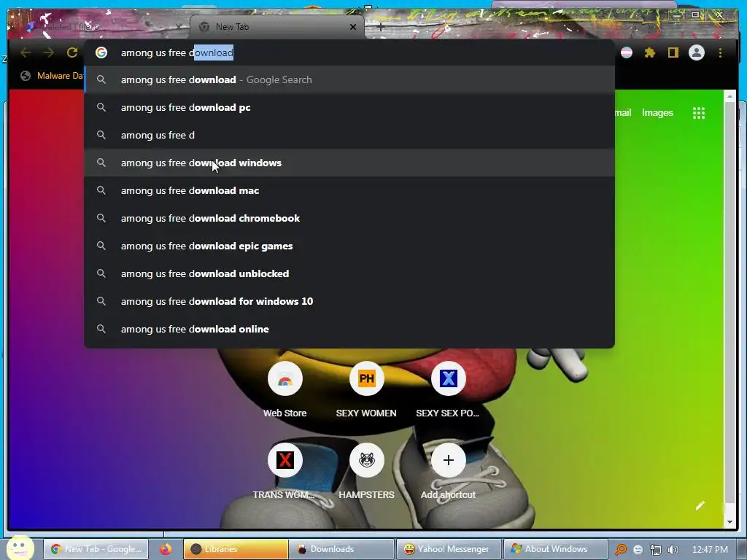The width and height of the screenshot is (747, 560).
Task: Close the New Tab tab
Action: pyautogui.click(x=353, y=27)
